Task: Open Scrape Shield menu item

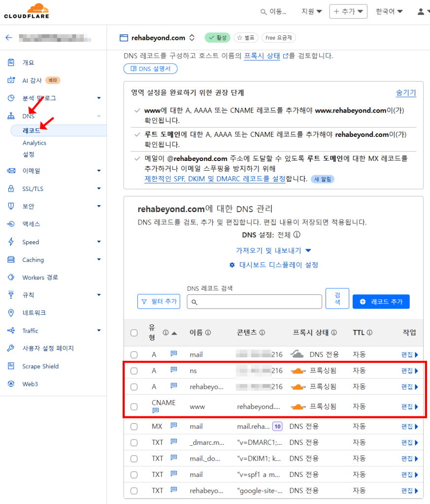Action: (40, 366)
